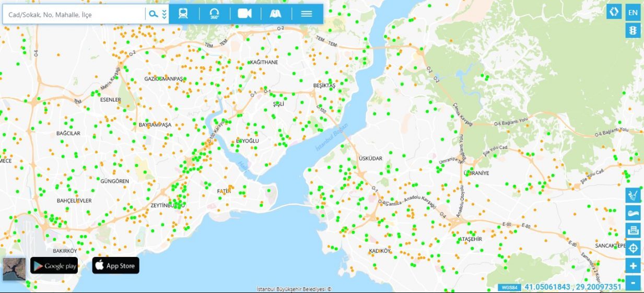Viewport: 644px width, 293px height.
Task: Click the WGS84 coordinate system label
Action: point(509,287)
